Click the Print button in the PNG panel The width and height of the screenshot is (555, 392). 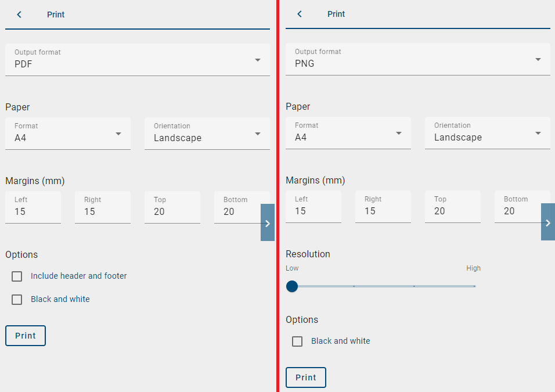coord(306,377)
